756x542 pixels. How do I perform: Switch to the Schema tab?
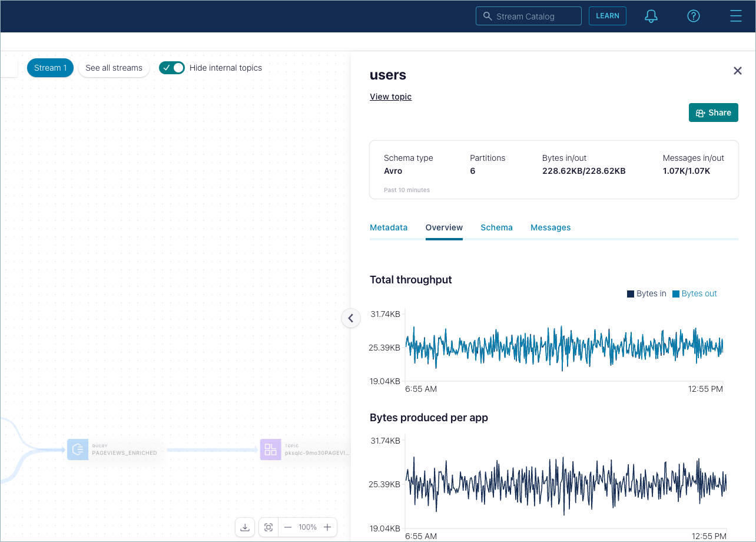point(496,227)
